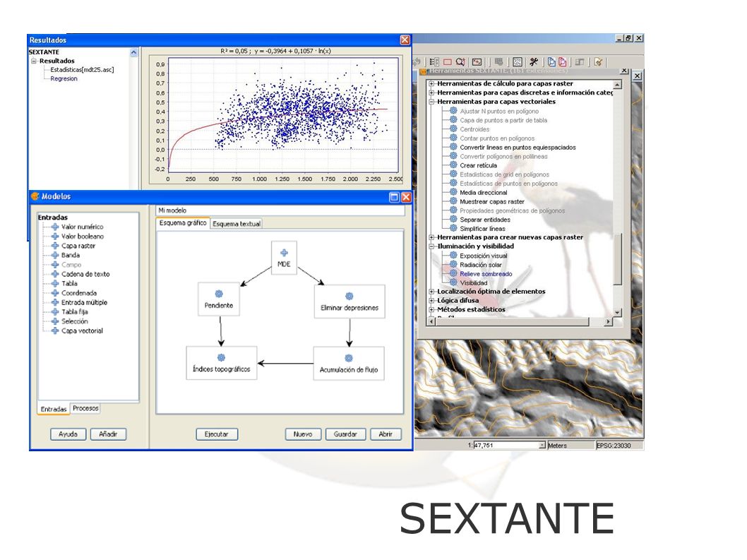This screenshot has width=747, height=560.
Task: Expand Herramientas para crear nuevas capas raster
Action: 431,237
